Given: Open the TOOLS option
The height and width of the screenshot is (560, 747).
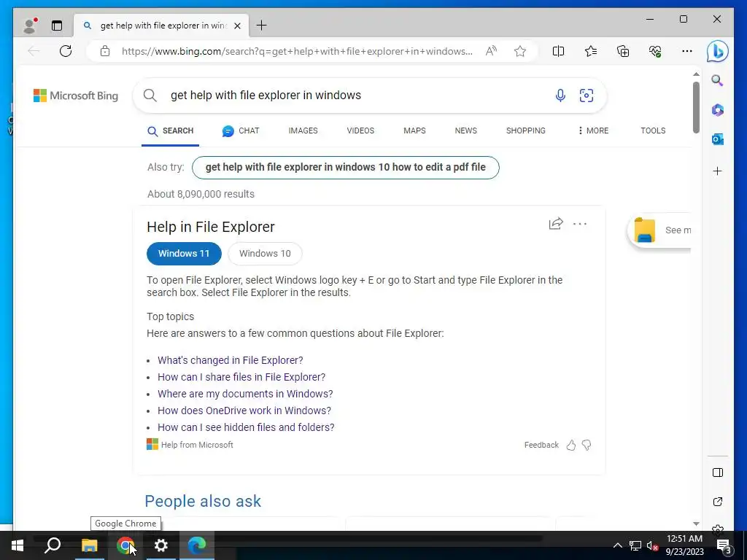Looking at the screenshot, I should (653, 131).
